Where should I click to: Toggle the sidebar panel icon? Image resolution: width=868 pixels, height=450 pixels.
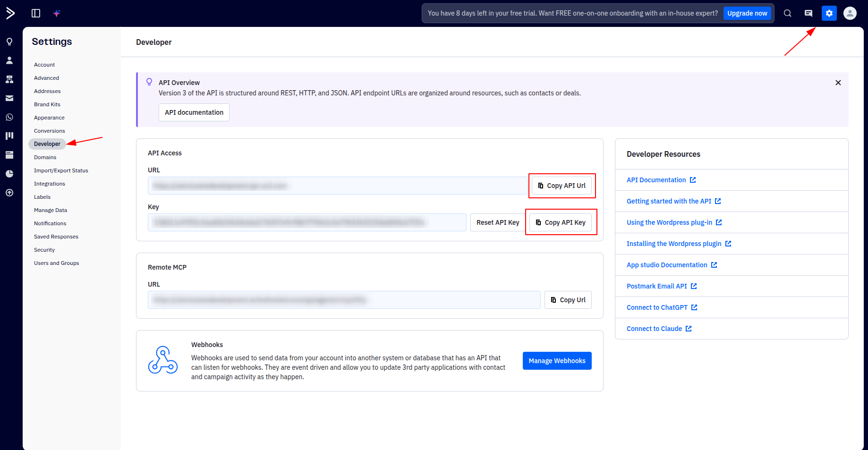pyautogui.click(x=36, y=13)
